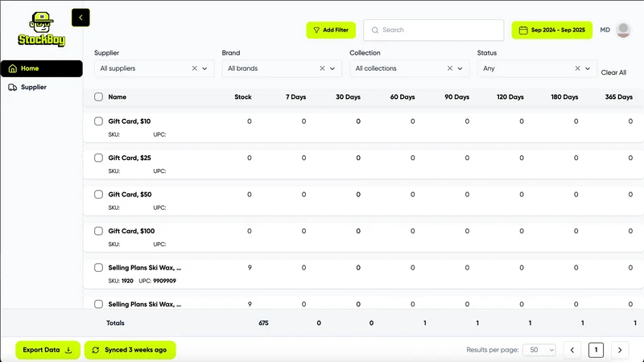This screenshot has width=644, height=362.
Task: Clear the Status Any selection X
Action: click(x=578, y=68)
